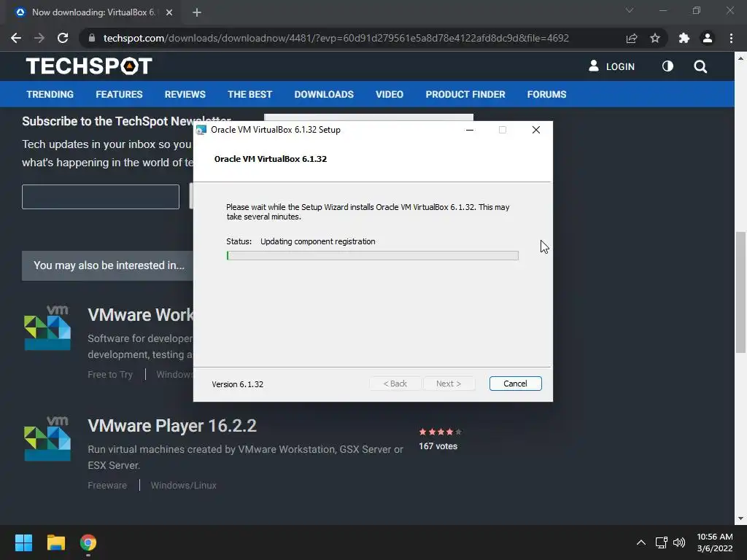Open File Explorer from the taskbar
The height and width of the screenshot is (560, 747).
(x=55, y=542)
